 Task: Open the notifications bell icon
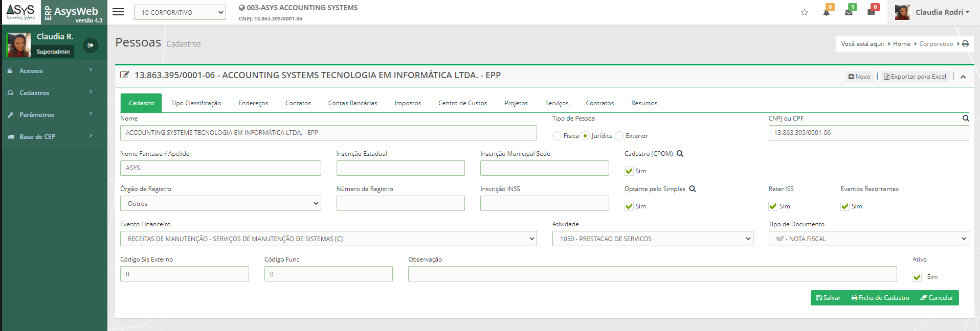tap(827, 12)
